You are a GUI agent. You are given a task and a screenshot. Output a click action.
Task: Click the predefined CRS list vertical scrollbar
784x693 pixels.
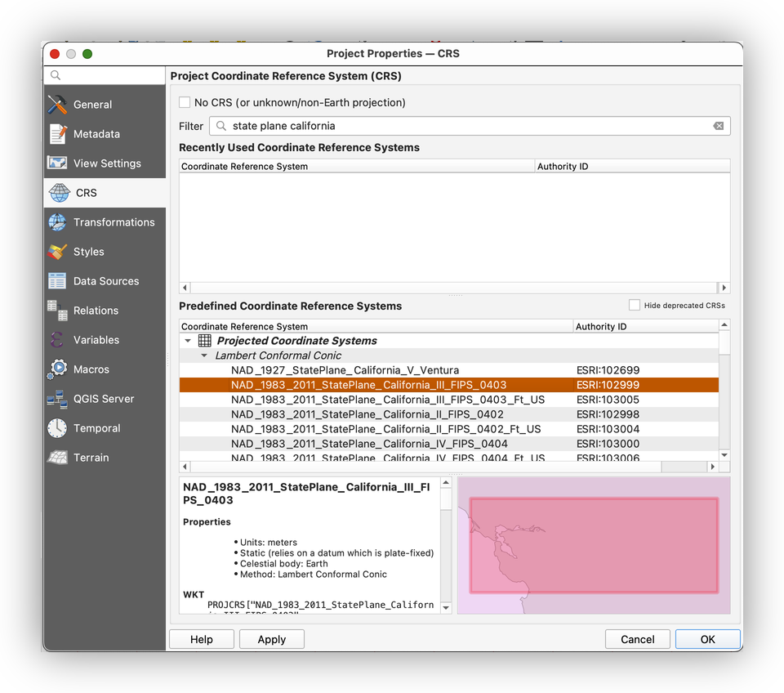(724, 392)
